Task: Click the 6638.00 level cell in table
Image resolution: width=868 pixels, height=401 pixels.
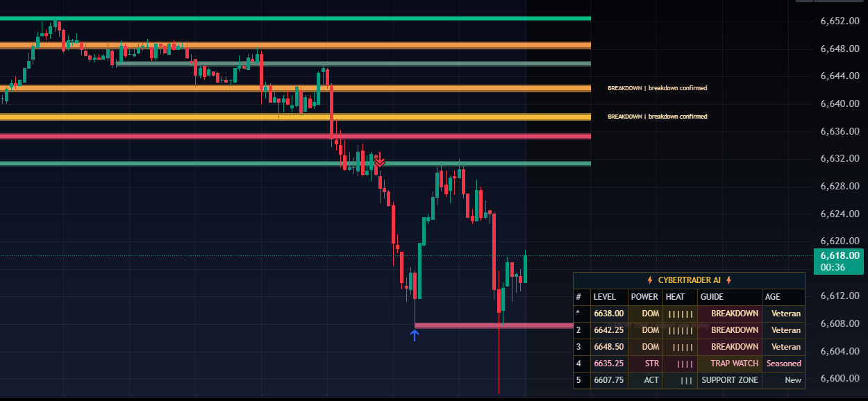Action: (608, 314)
